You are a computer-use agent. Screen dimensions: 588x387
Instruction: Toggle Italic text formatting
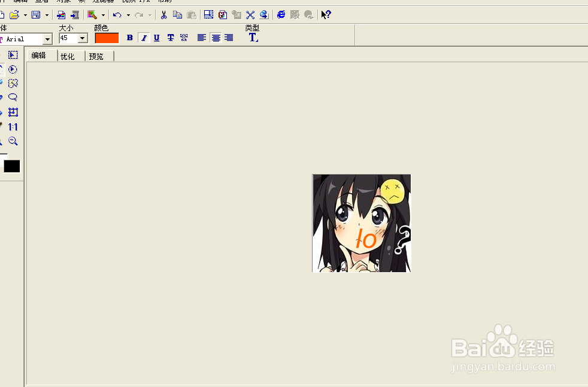[x=144, y=38]
